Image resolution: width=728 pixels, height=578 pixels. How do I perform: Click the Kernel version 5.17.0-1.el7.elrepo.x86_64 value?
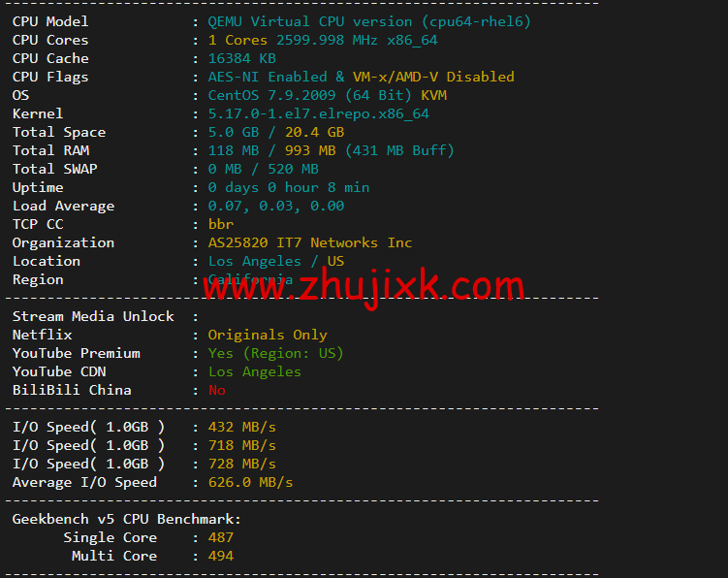pos(319,114)
